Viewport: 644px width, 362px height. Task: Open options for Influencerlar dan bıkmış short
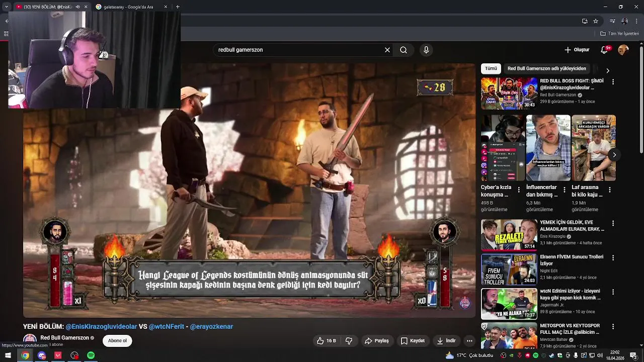tap(564, 190)
